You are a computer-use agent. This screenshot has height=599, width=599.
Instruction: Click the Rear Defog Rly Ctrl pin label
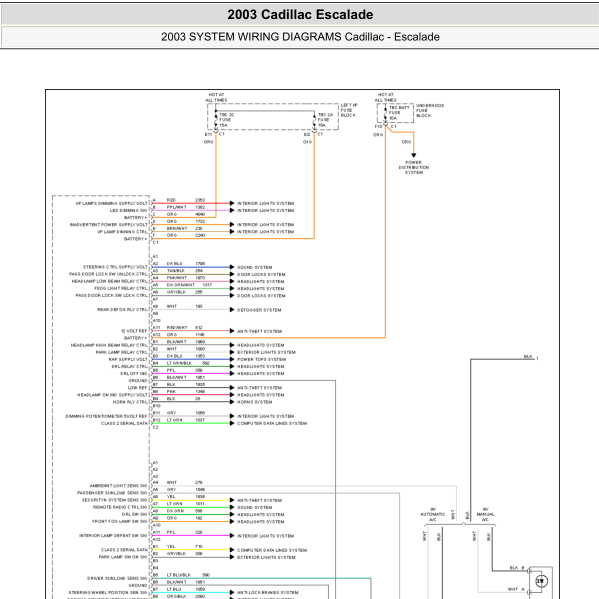[122, 310]
